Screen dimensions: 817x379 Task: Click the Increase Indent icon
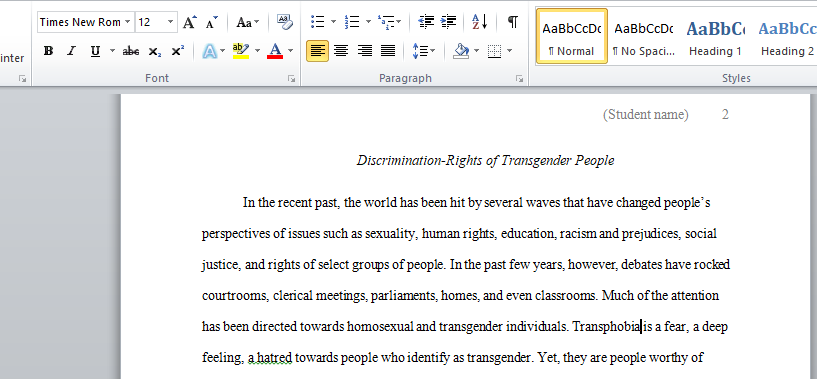coord(448,22)
